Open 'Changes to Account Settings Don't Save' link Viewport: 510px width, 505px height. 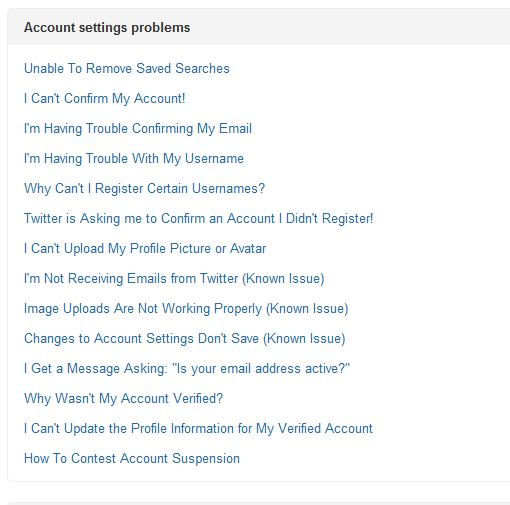click(185, 339)
